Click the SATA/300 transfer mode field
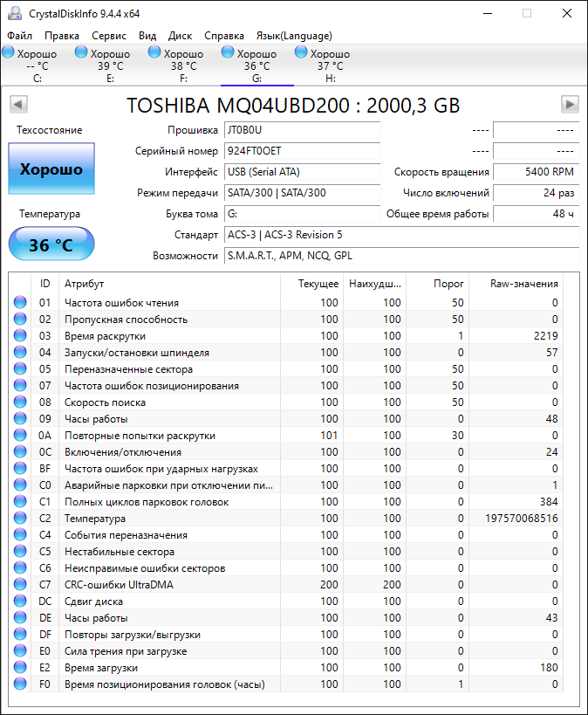The height and width of the screenshot is (715, 588). point(302,193)
